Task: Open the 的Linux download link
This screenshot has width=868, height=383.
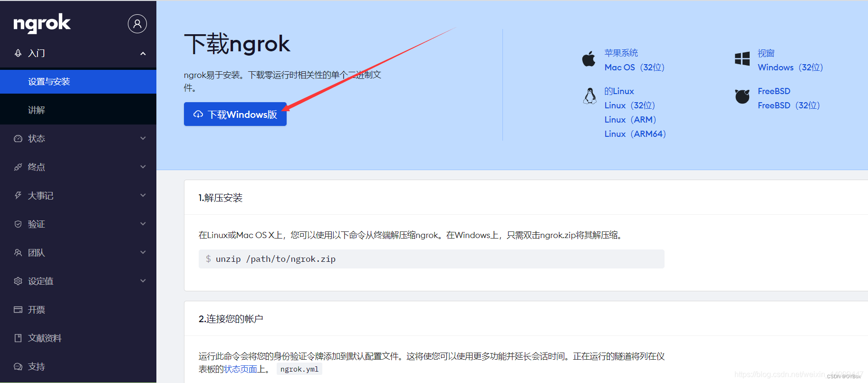Action: [x=619, y=91]
